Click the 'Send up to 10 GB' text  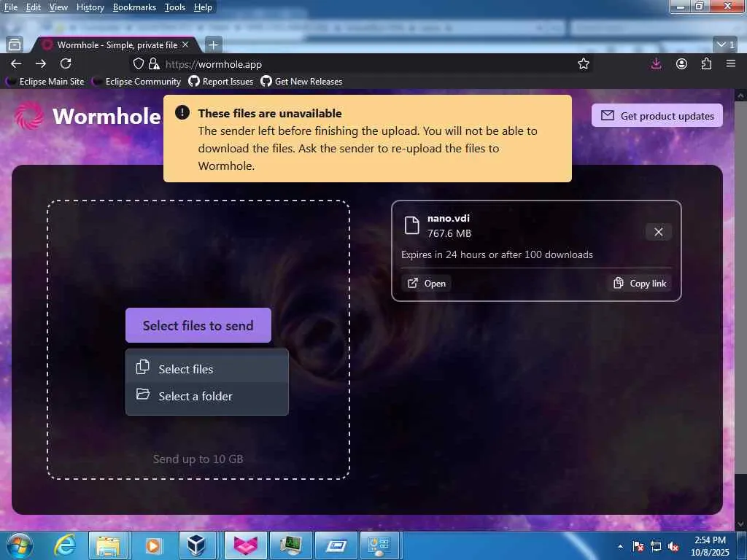[198, 459]
